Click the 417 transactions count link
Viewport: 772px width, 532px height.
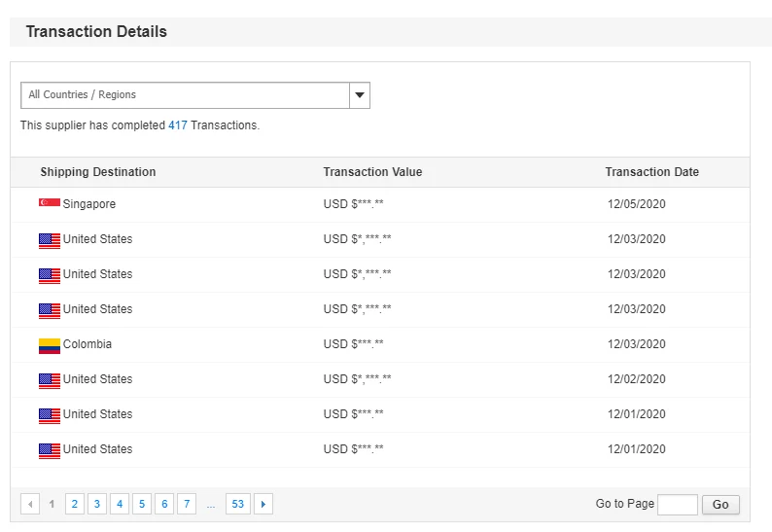click(178, 125)
